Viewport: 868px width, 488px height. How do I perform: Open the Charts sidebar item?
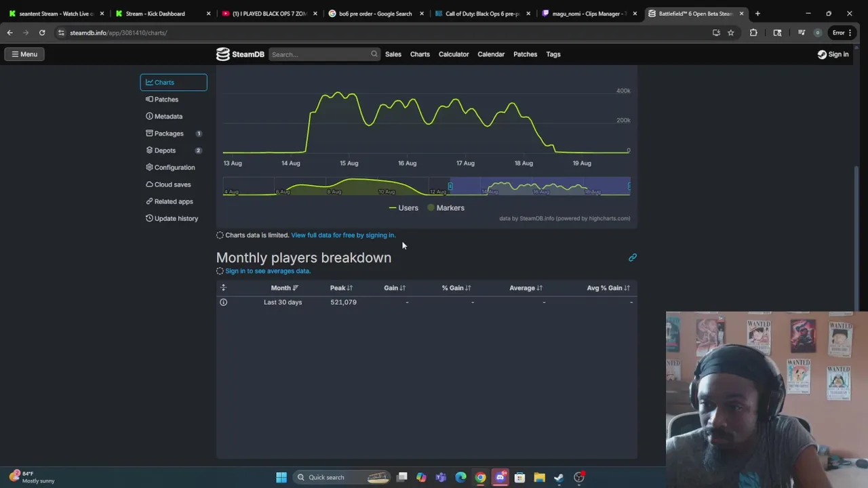click(x=173, y=82)
